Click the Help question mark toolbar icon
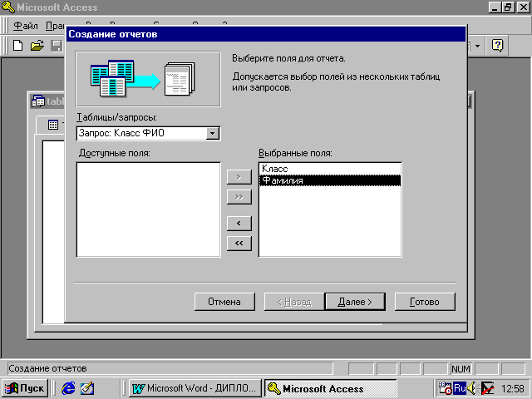Screen dimensions: 532x399 497,46
